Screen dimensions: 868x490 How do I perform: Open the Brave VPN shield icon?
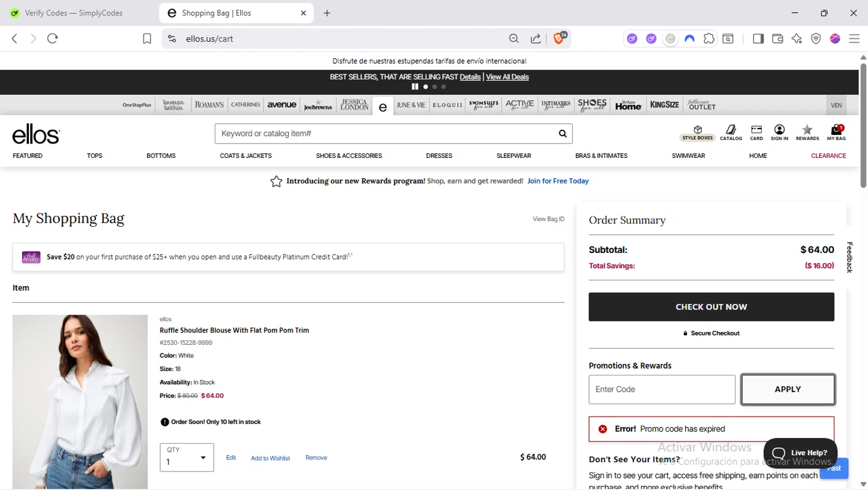pyautogui.click(x=816, y=39)
